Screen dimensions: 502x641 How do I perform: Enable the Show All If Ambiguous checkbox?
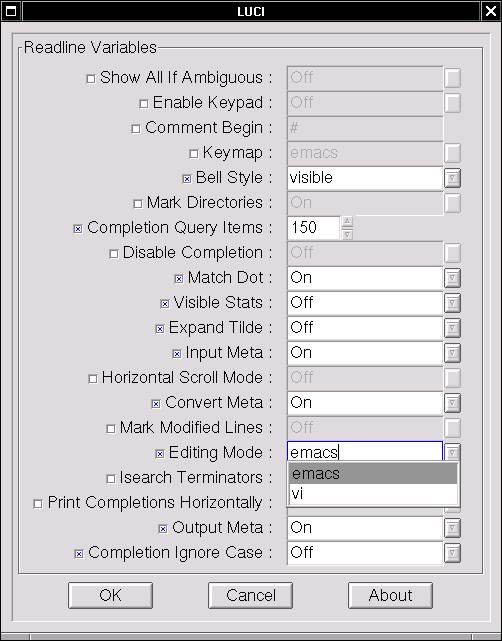91,78
